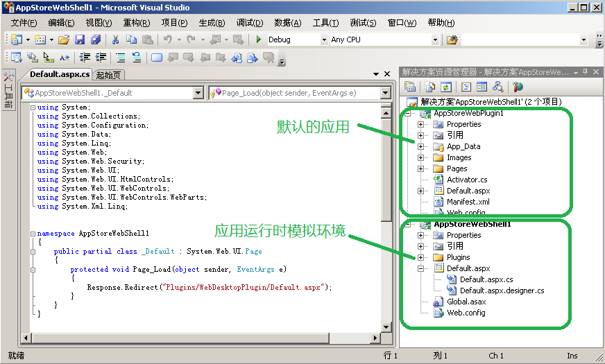Viewport: 605px width, 364px height.
Task: Click the Navigate Backward toolbar icon
Action: coord(215,40)
